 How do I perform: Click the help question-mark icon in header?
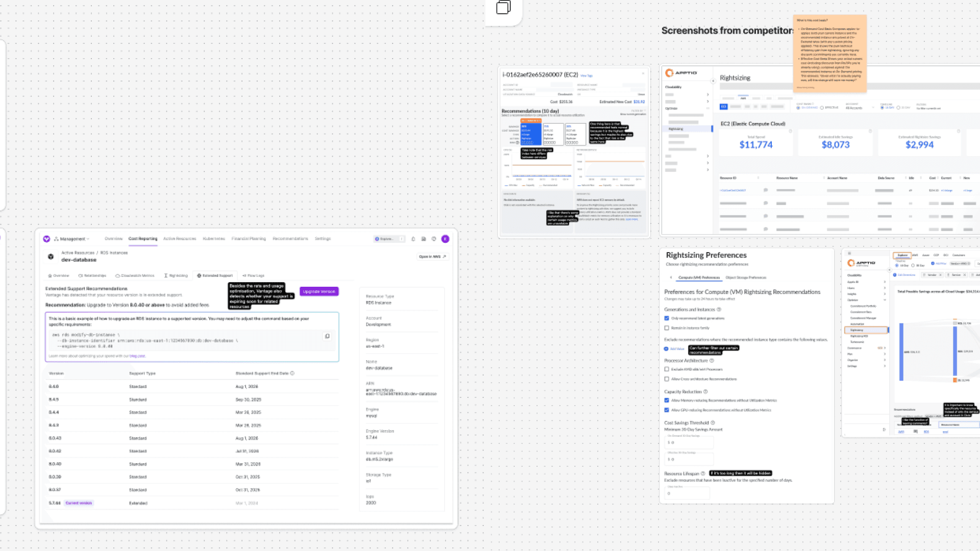434,239
